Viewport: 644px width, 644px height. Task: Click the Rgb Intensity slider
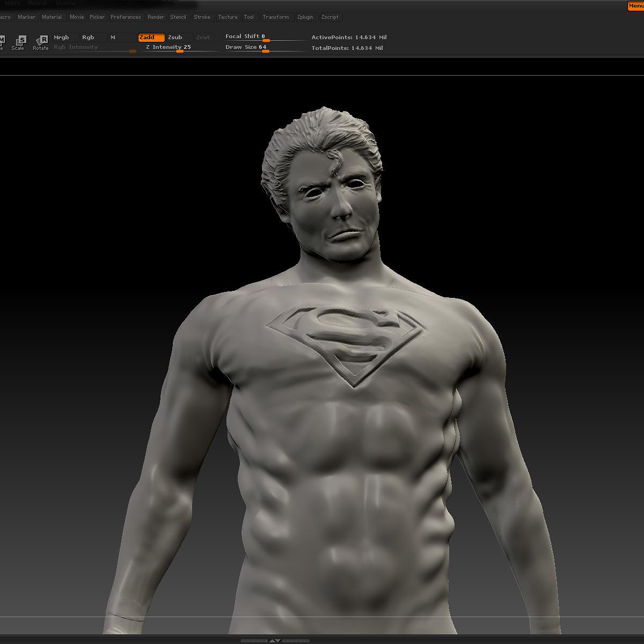pos(94,48)
